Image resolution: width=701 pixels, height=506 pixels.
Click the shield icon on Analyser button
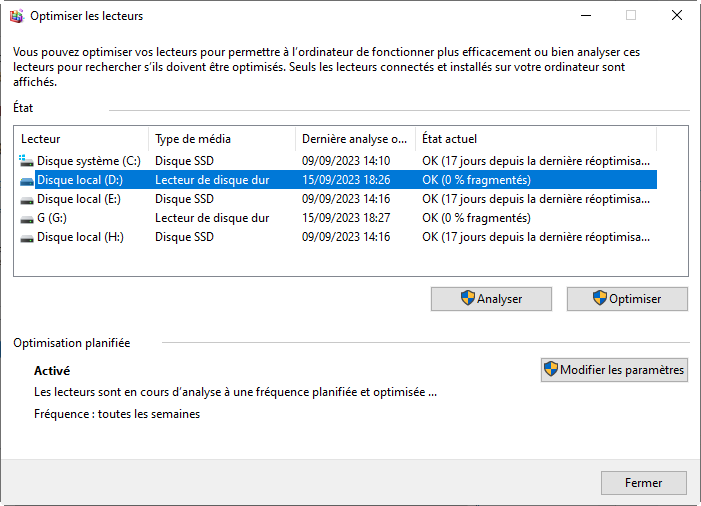[x=468, y=298]
